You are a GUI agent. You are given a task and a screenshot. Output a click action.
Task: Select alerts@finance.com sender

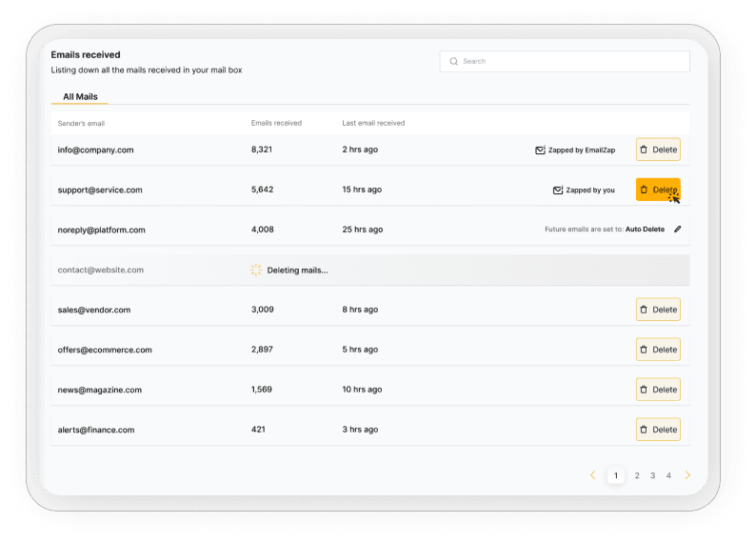[96, 431]
